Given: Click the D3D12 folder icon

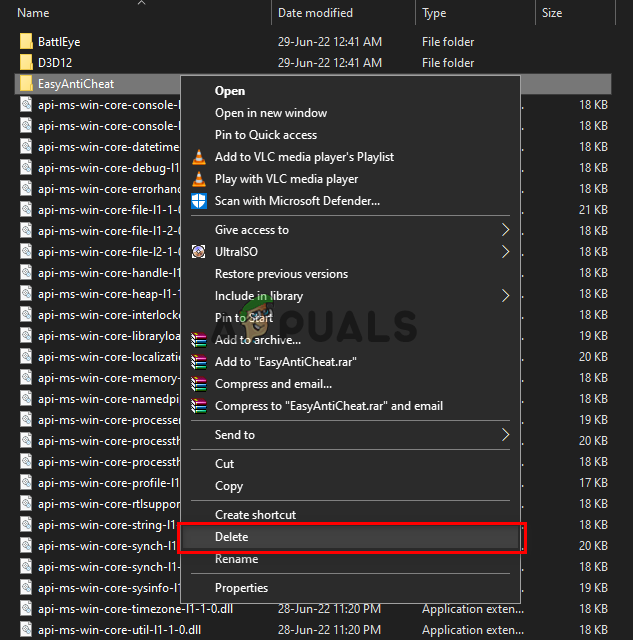Looking at the screenshot, I should click(x=26, y=62).
